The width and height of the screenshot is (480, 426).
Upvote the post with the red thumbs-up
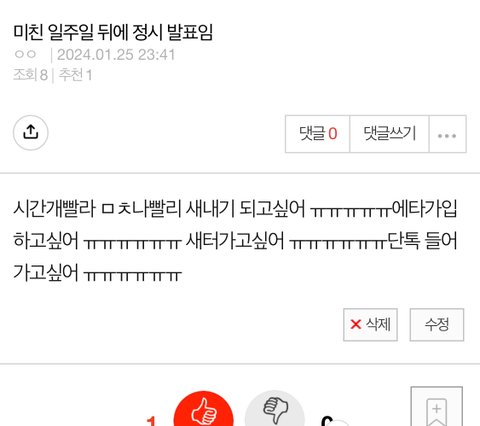tap(203, 409)
